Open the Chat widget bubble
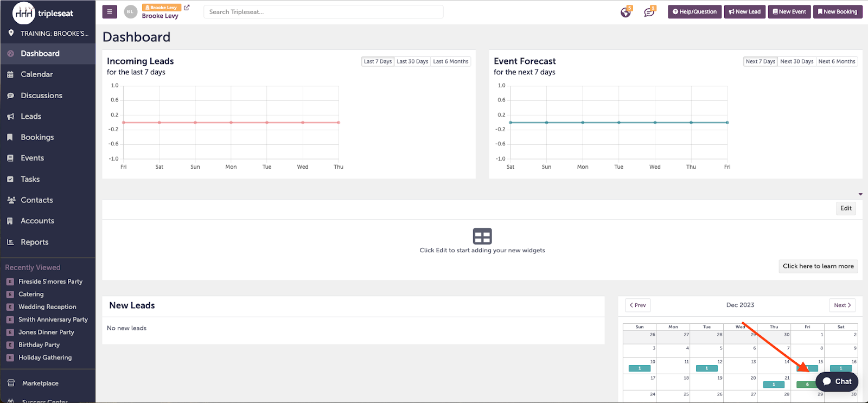868x403 pixels. tap(837, 381)
